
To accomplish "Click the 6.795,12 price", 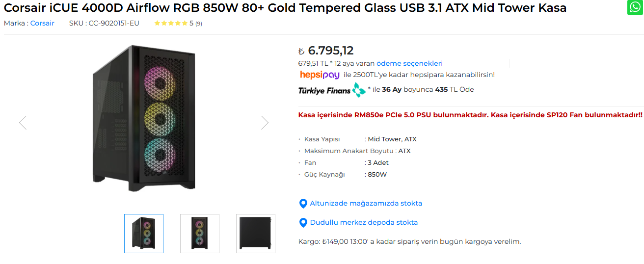I will [x=330, y=51].
